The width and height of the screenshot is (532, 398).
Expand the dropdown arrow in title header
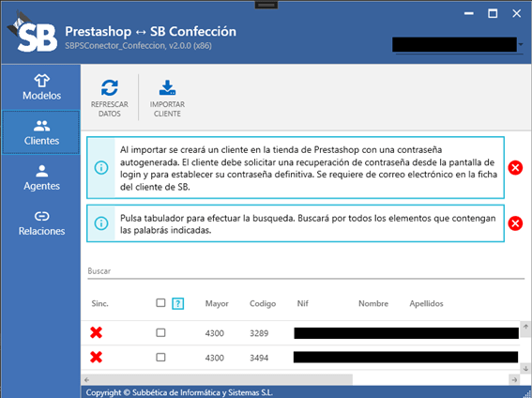click(x=521, y=44)
